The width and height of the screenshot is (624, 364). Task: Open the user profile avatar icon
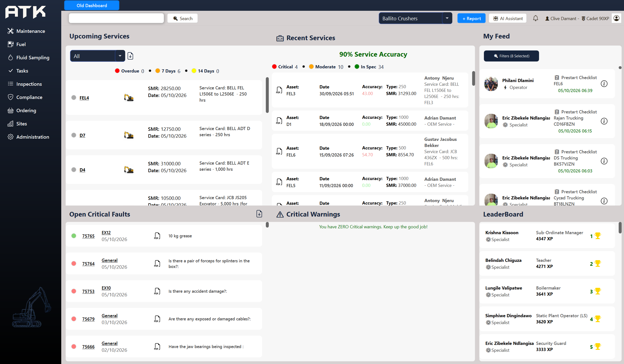click(616, 18)
